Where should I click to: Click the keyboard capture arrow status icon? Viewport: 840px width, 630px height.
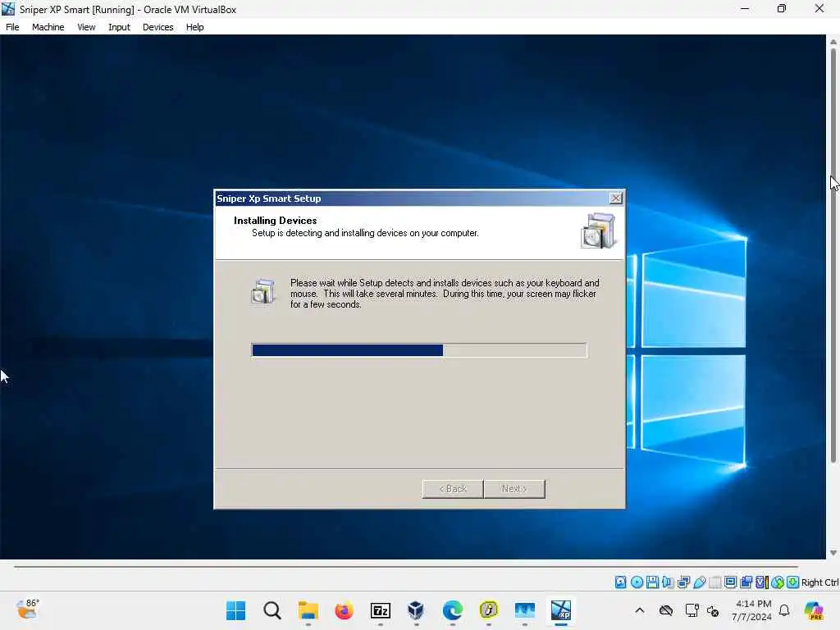tap(793, 582)
